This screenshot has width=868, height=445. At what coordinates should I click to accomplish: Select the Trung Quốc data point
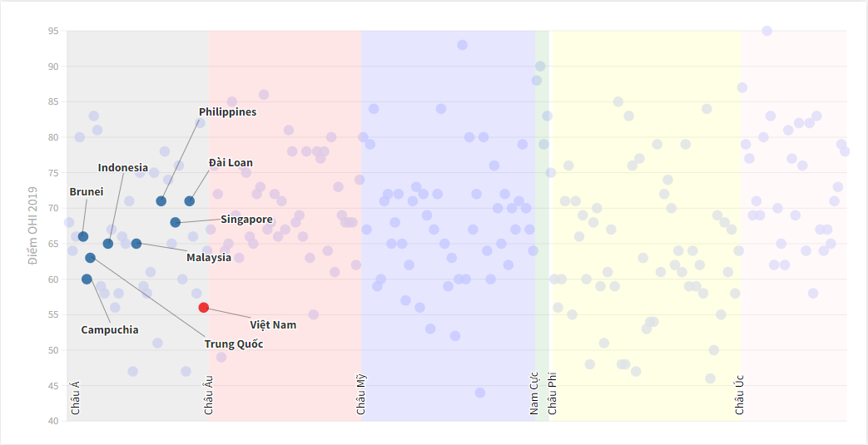pos(91,258)
